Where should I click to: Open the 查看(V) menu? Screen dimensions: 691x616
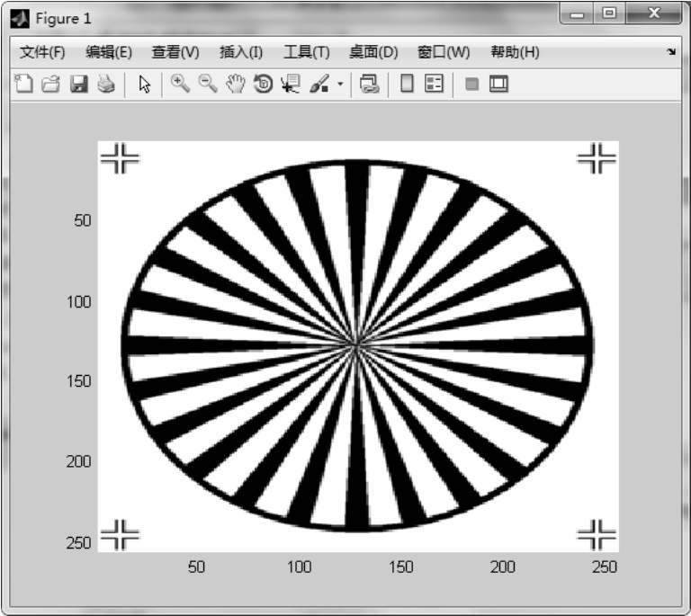[175, 52]
